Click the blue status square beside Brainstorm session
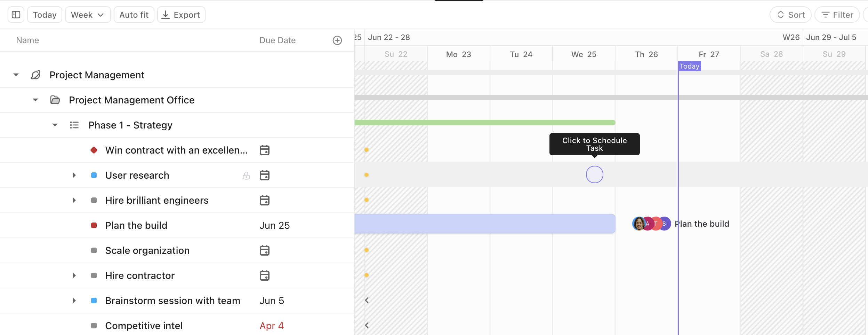Screen dimensions: 868x335 click(x=94, y=301)
